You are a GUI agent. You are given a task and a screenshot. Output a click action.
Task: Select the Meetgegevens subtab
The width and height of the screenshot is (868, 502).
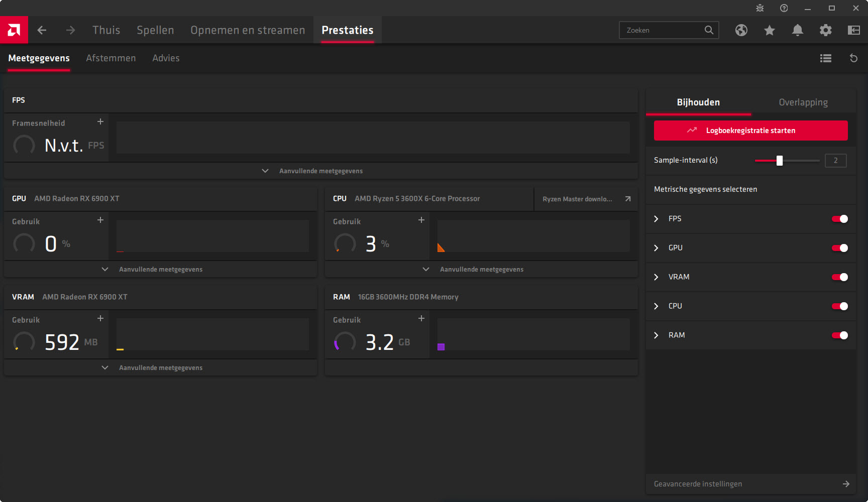tap(39, 58)
